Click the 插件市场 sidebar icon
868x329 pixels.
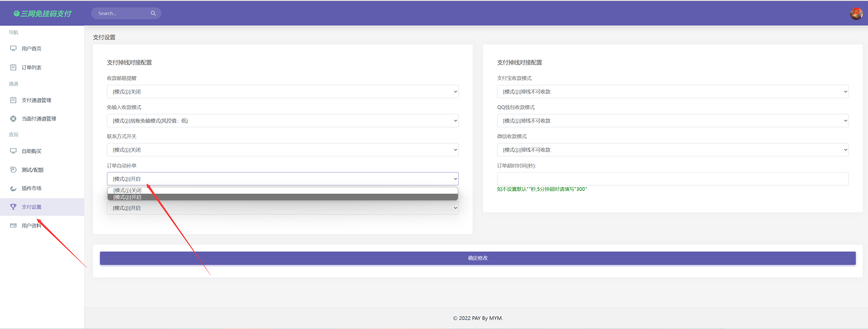(x=13, y=188)
